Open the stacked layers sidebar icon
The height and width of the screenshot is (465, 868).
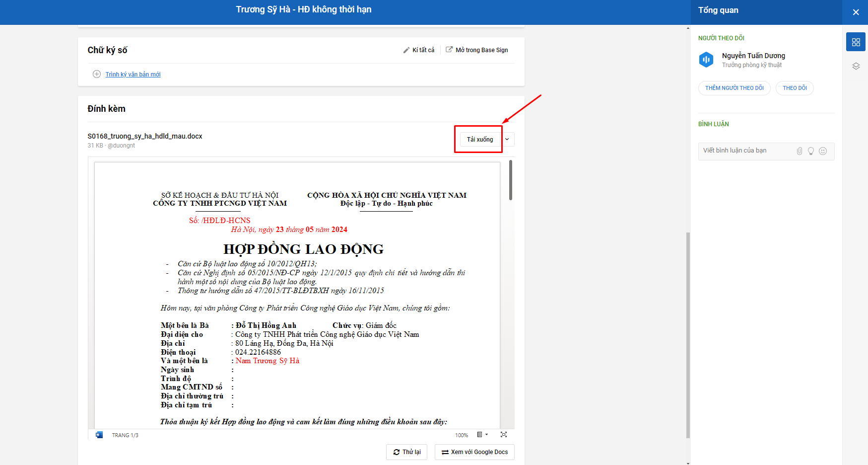(856, 66)
